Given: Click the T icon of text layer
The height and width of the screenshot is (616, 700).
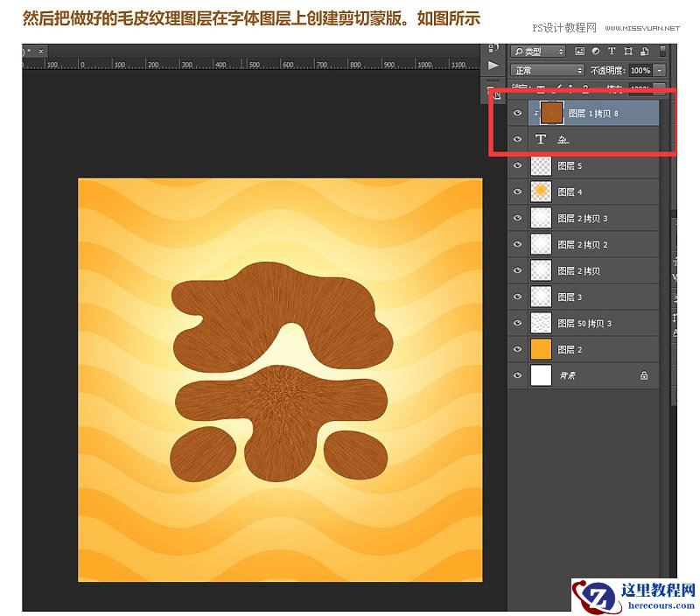Looking at the screenshot, I should pos(541,140).
